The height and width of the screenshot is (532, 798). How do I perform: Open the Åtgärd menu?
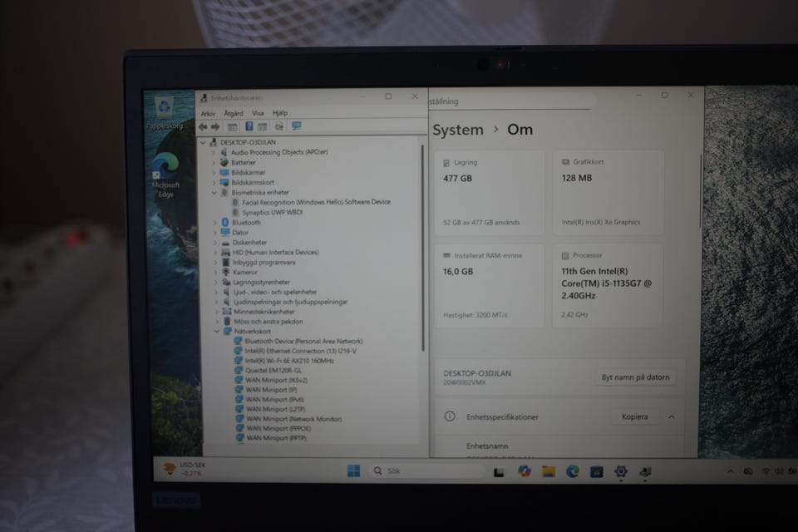[x=234, y=114]
